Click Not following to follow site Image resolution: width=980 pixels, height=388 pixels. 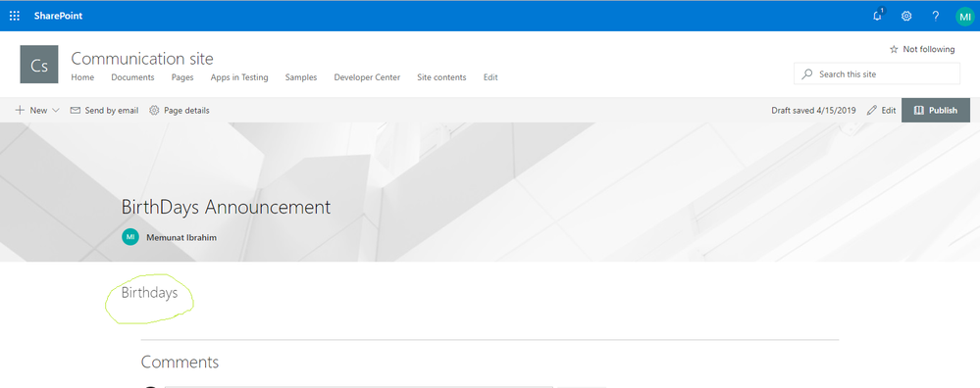click(x=929, y=49)
